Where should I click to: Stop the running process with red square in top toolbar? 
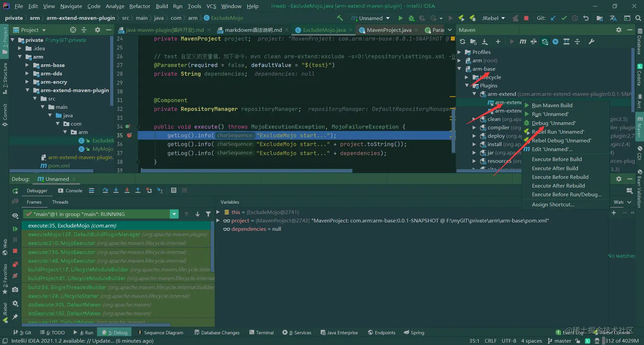tap(526, 18)
